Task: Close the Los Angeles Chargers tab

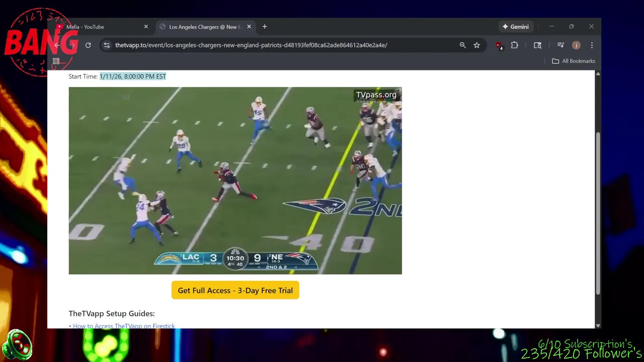Action: [x=249, y=27]
